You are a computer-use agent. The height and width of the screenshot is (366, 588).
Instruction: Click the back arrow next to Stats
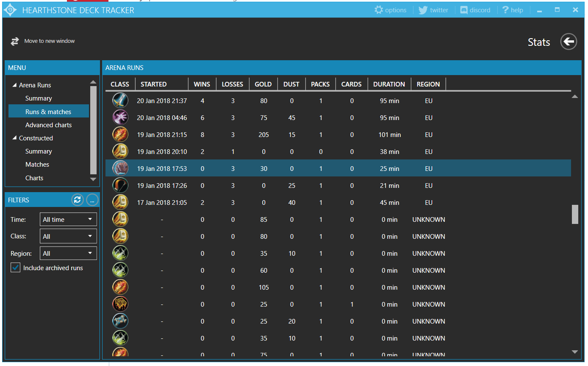(x=569, y=42)
